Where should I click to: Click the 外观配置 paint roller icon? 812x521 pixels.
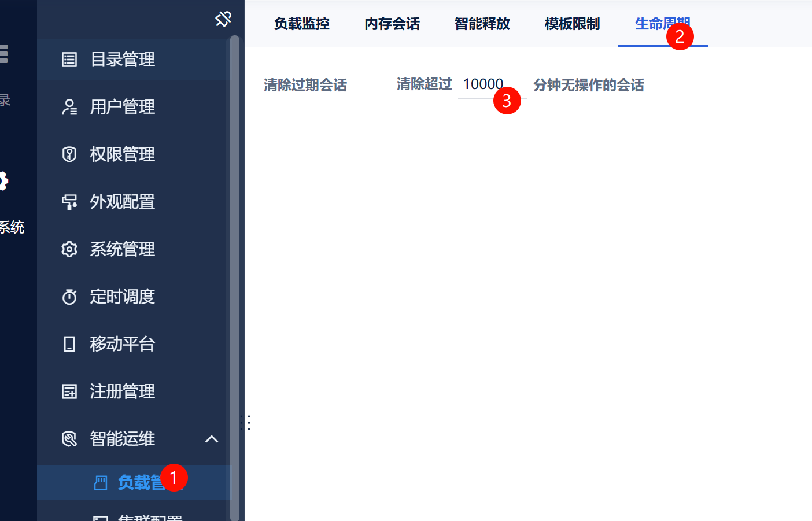click(x=69, y=202)
